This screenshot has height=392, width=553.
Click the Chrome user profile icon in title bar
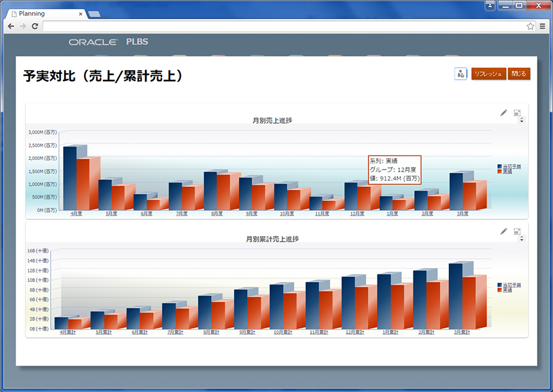click(490, 5)
